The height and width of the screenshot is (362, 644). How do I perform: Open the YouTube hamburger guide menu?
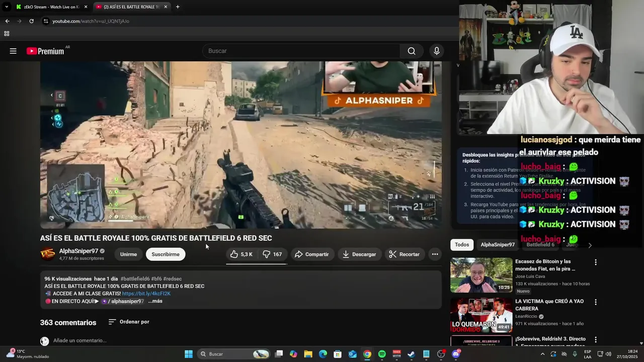[13, 51]
